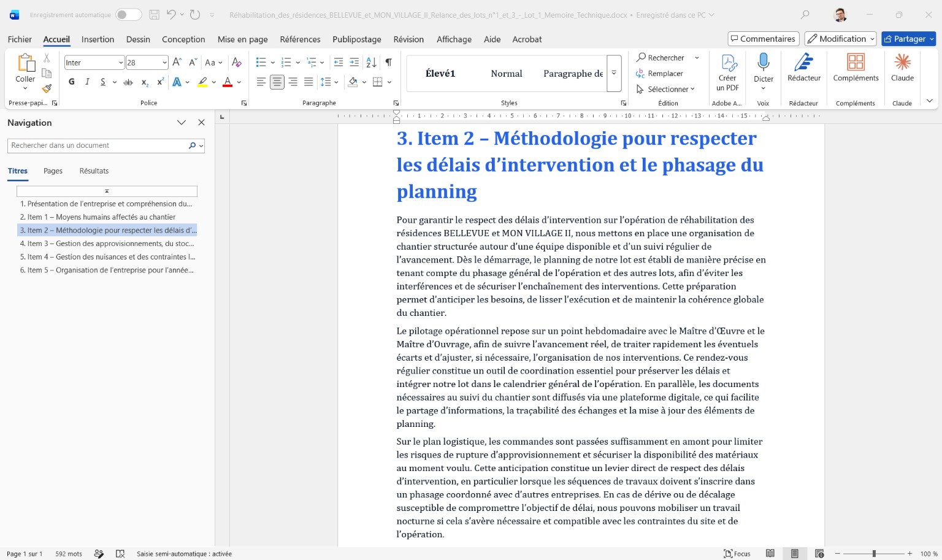Screen dimensions: 942x560
Task: Switch to the Pages navigation tab
Action: 53,171
